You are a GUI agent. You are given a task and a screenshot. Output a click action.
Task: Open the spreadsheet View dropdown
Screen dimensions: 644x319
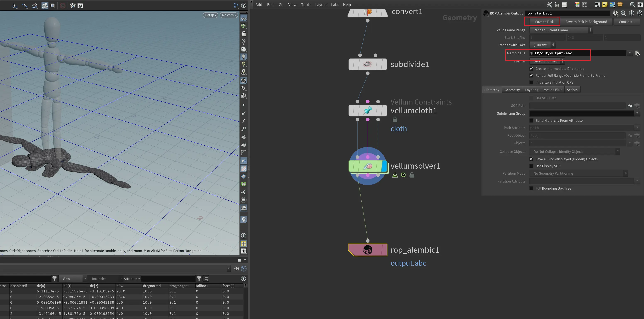tap(73, 279)
